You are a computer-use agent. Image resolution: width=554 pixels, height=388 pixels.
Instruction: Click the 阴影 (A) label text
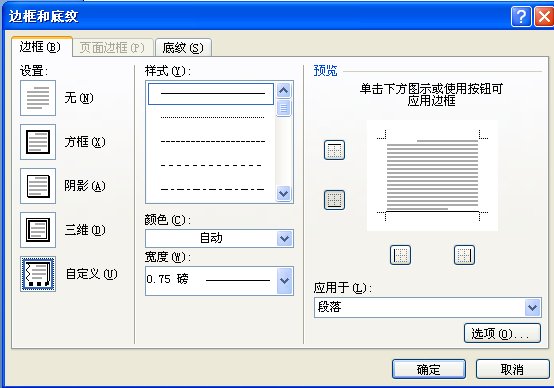[x=85, y=186]
